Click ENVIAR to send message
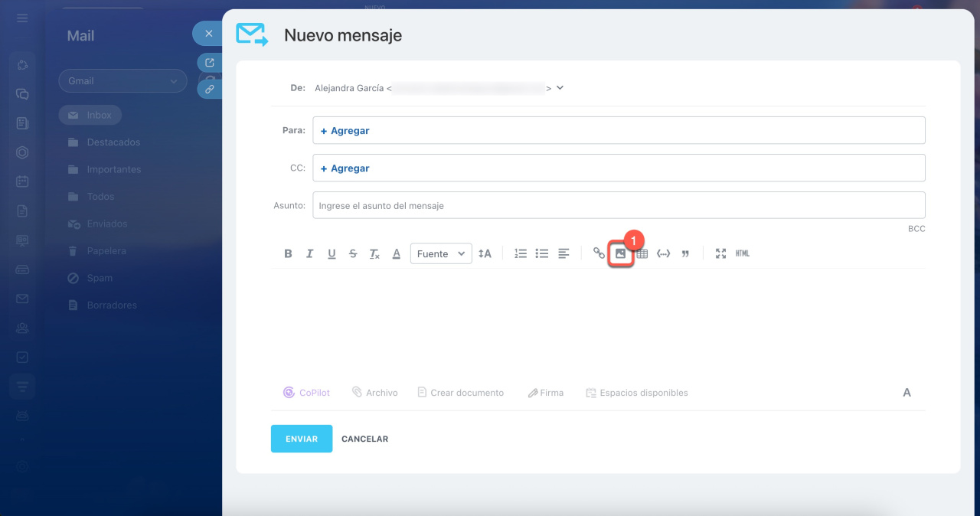The height and width of the screenshot is (516, 980). (302, 439)
